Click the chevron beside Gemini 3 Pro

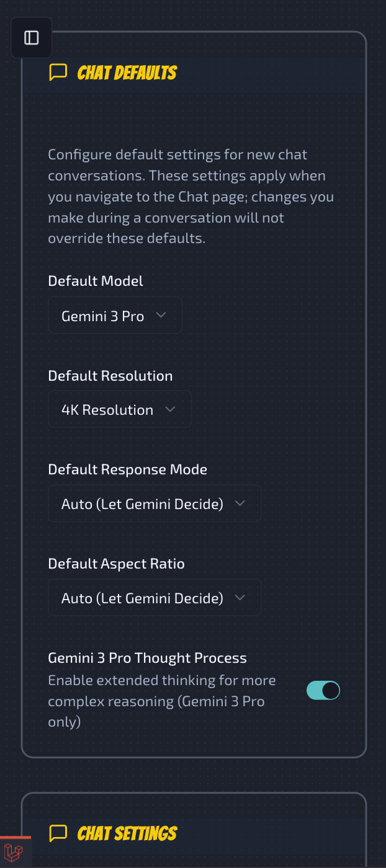pos(161,316)
